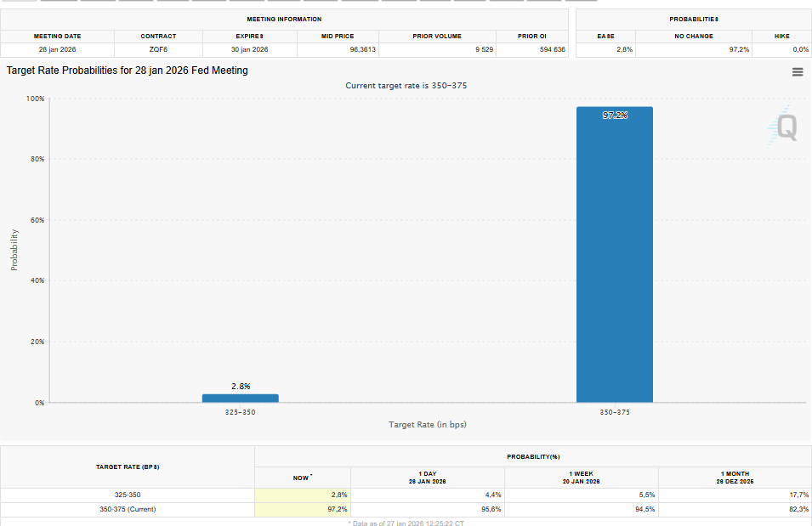Click the 1 WEEK 20 JAN 2026 column header

[x=582, y=478]
